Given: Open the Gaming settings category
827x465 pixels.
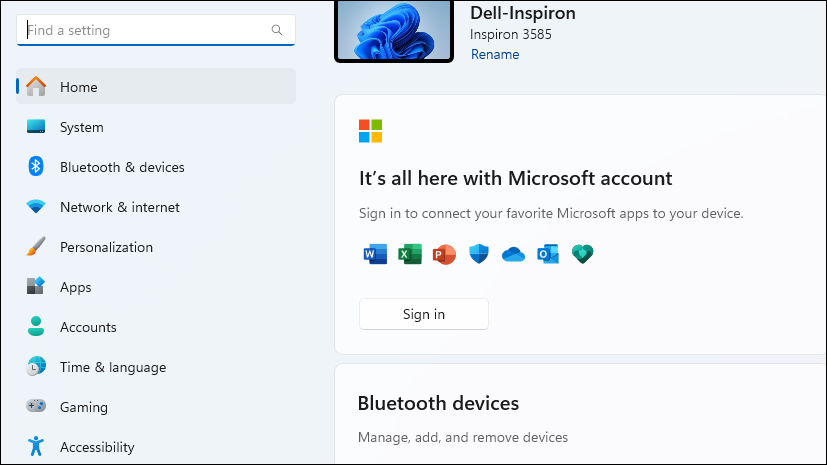Looking at the screenshot, I should pos(84,407).
